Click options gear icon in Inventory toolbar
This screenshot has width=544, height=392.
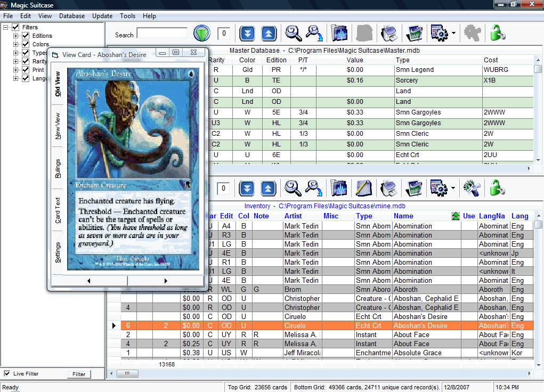pyautogui.click(x=439, y=188)
